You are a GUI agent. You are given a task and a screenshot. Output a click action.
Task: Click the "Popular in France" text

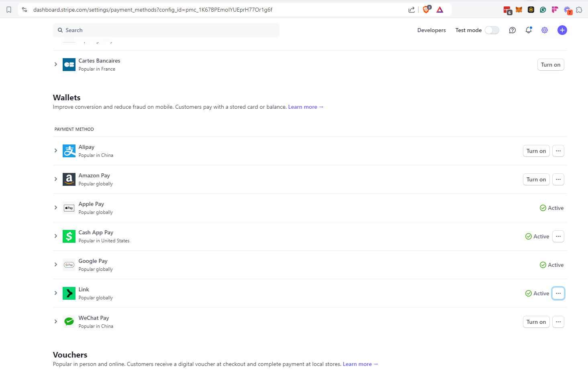pos(97,69)
